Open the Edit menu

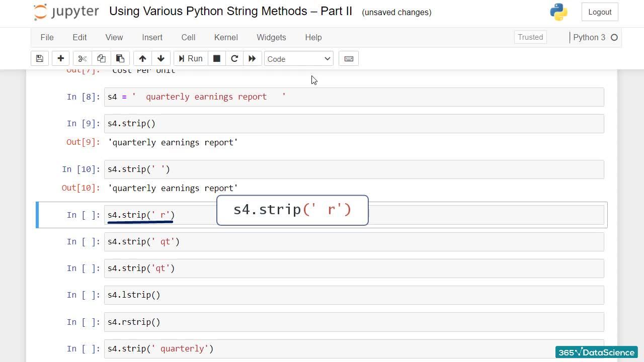(79, 37)
